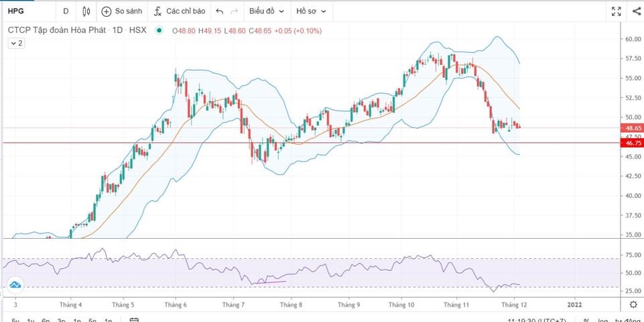
Task: Open the go-to-date calendar icon
Action: click(x=134, y=320)
